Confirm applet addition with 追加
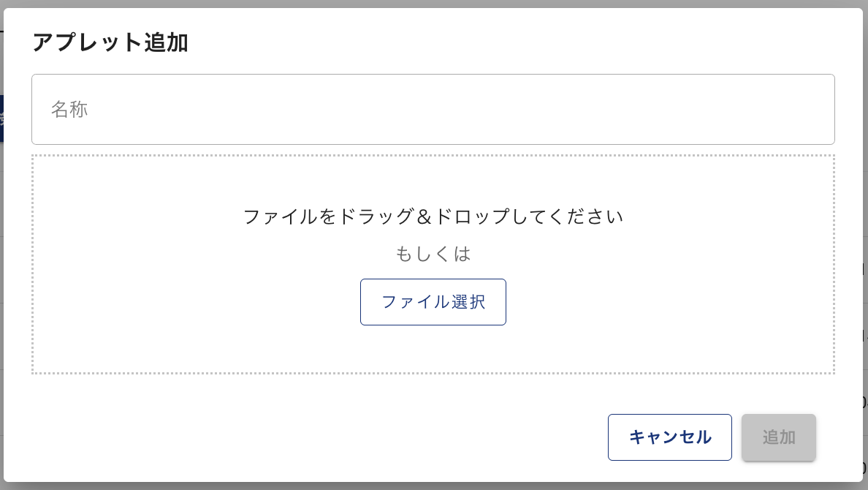The image size is (868, 490). tap(779, 437)
